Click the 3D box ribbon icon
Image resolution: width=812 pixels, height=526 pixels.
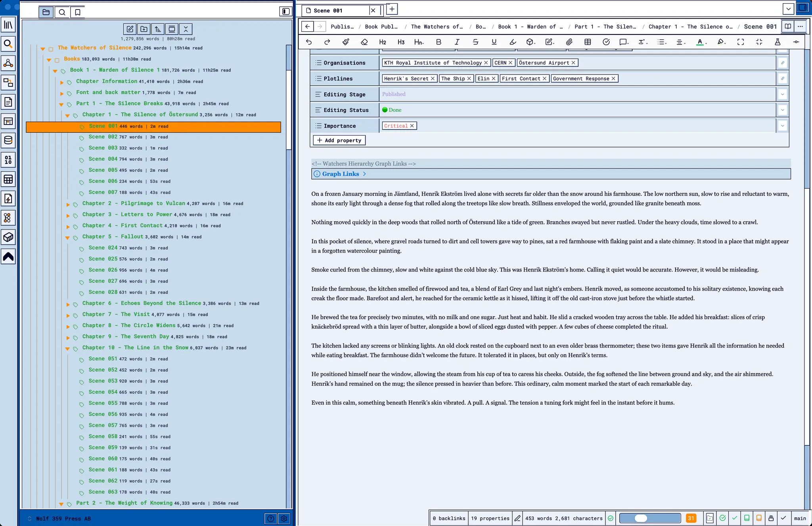(8, 237)
